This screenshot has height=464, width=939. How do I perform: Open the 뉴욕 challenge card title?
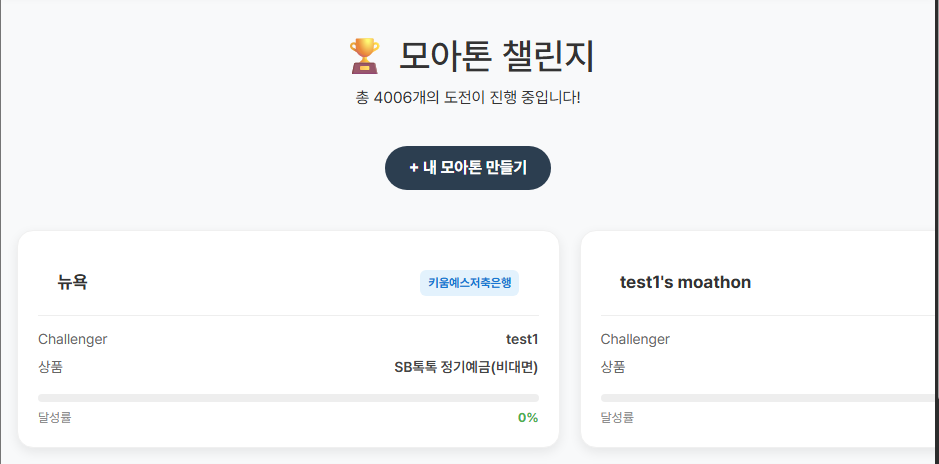click(x=73, y=282)
